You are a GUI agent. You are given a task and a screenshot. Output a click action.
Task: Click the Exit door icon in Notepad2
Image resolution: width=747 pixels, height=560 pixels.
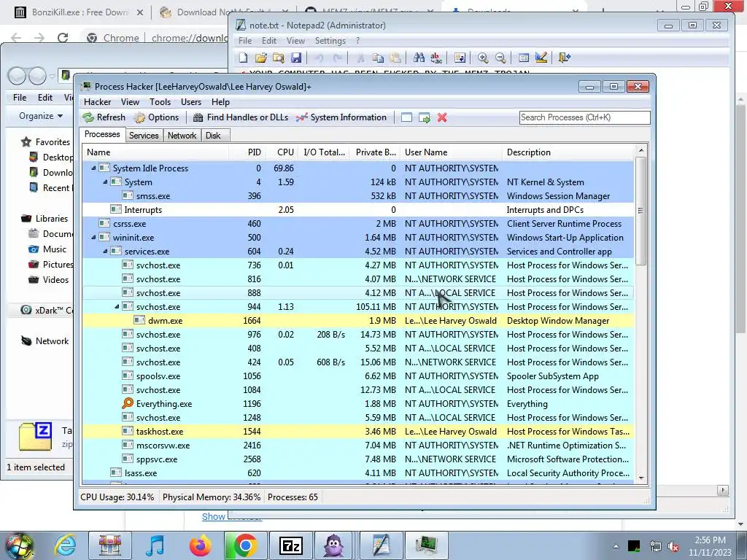[565, 58]
